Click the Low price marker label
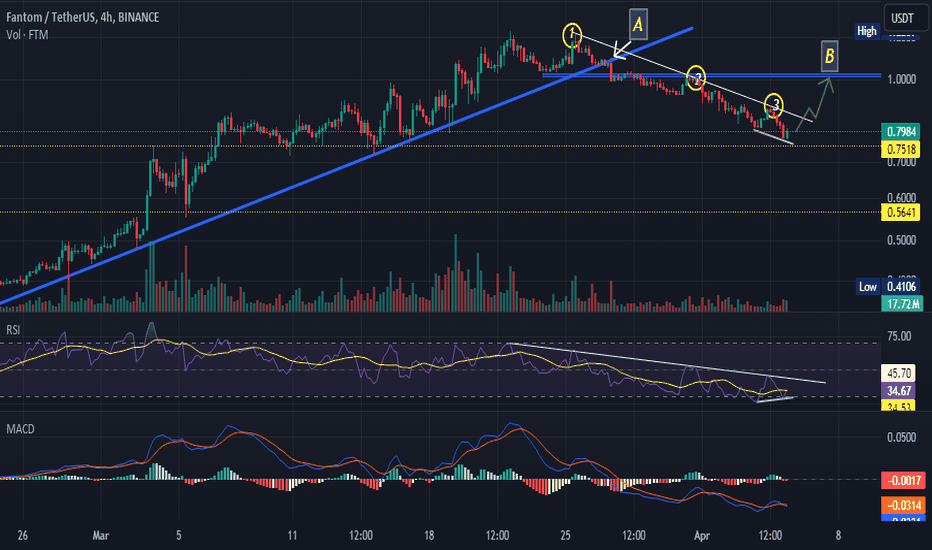The height and width of the screenshot is (550, 932). (x=867, y=287)
